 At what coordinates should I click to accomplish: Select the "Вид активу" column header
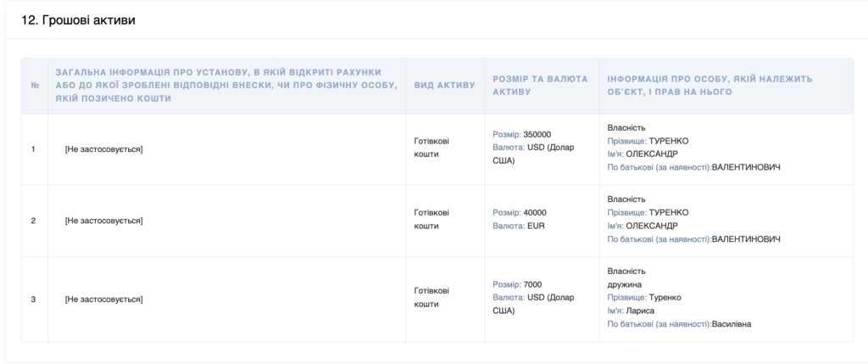tap(444, 85)
